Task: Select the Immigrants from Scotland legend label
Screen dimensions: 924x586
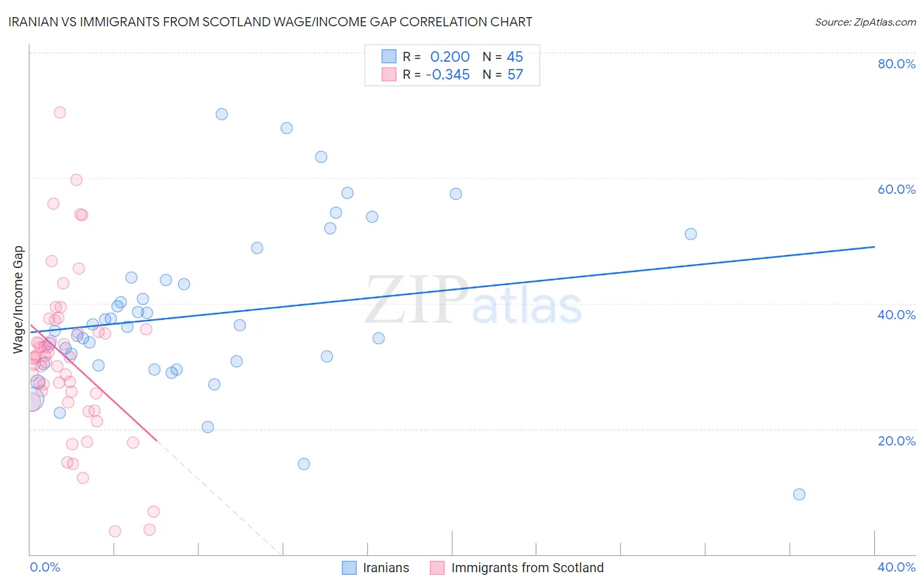Action: [528, 568]
